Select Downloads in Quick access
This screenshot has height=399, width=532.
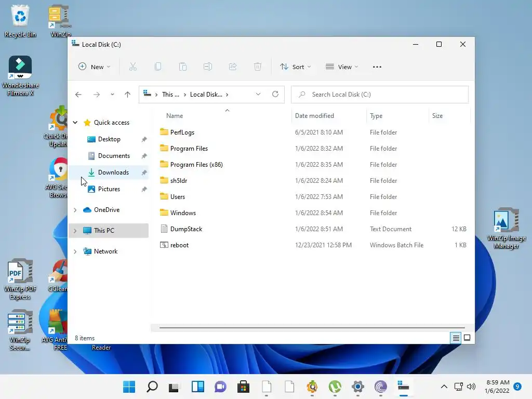pyautogui.click(x=109, y=172)
